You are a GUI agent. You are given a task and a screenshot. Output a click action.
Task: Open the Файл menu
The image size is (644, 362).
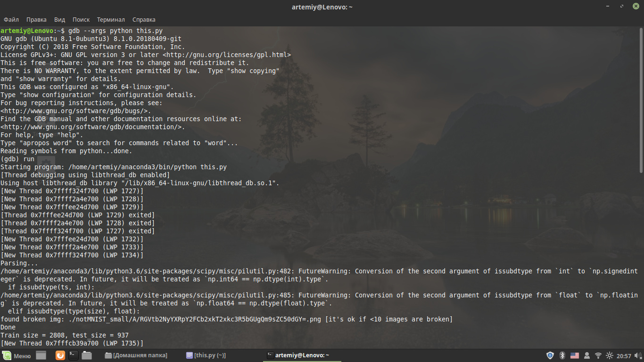(11, 20)
